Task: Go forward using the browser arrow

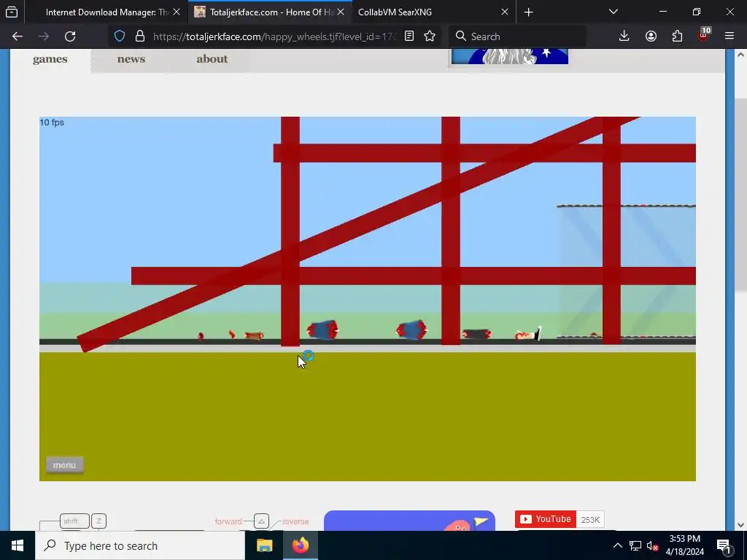Action: 44,36
